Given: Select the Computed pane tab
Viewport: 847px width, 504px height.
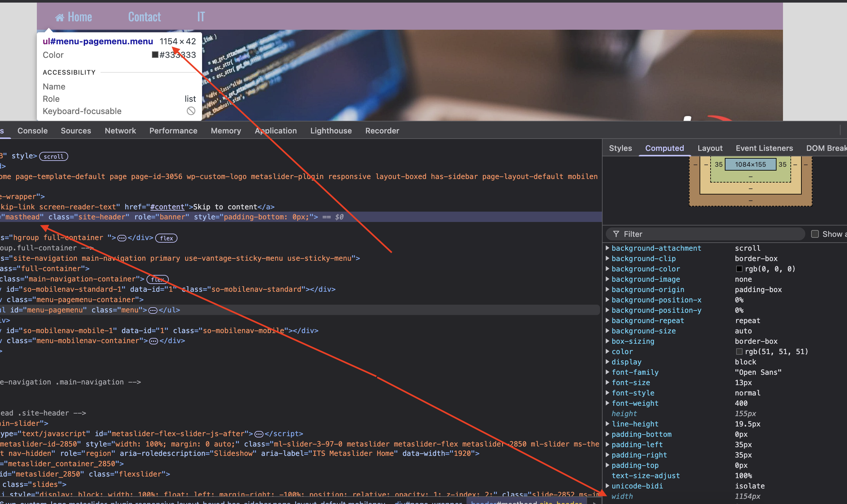Looking at the screenshot, I should point(664,148).
